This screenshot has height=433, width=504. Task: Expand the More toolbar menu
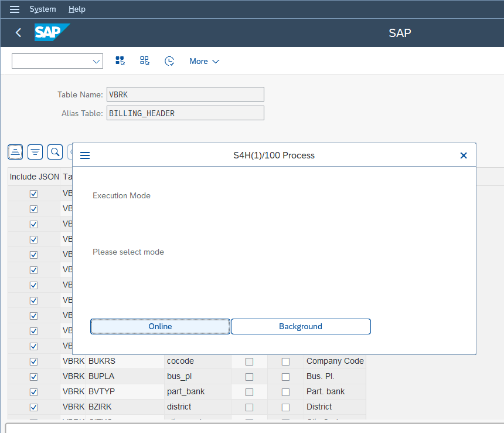coord(204,61)
